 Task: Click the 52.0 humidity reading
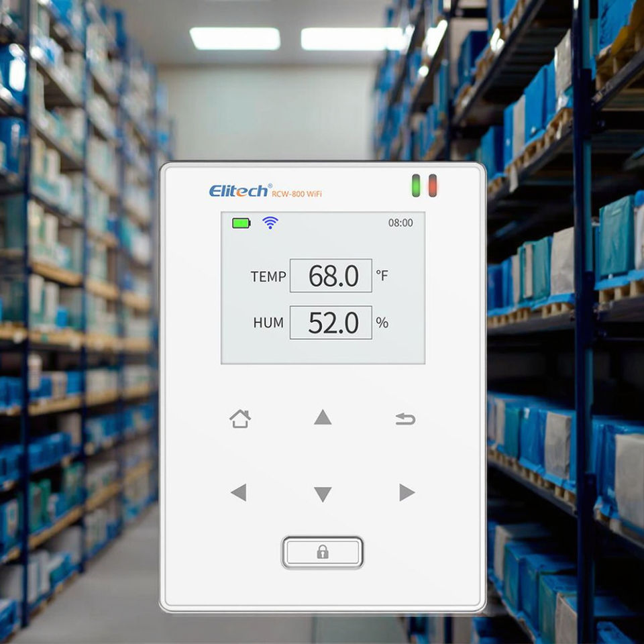click(333, 323)
